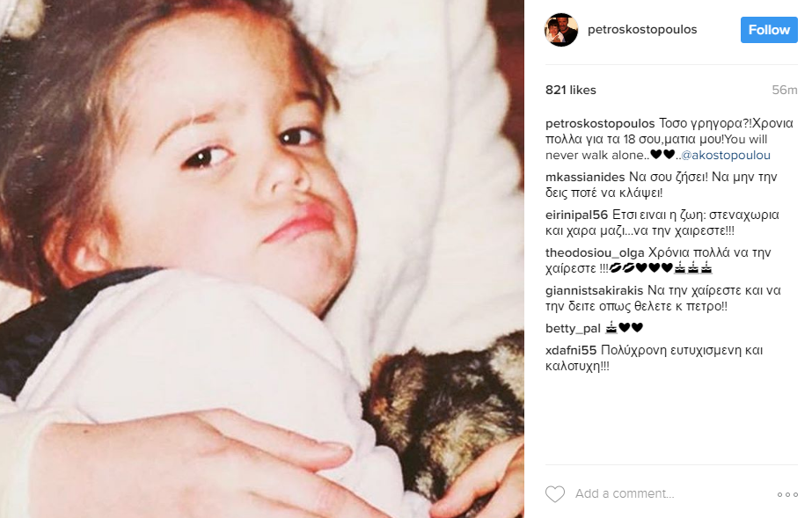The image size is (812, 518).
Task: Open the three-dots more options menu
Action: 787,495
